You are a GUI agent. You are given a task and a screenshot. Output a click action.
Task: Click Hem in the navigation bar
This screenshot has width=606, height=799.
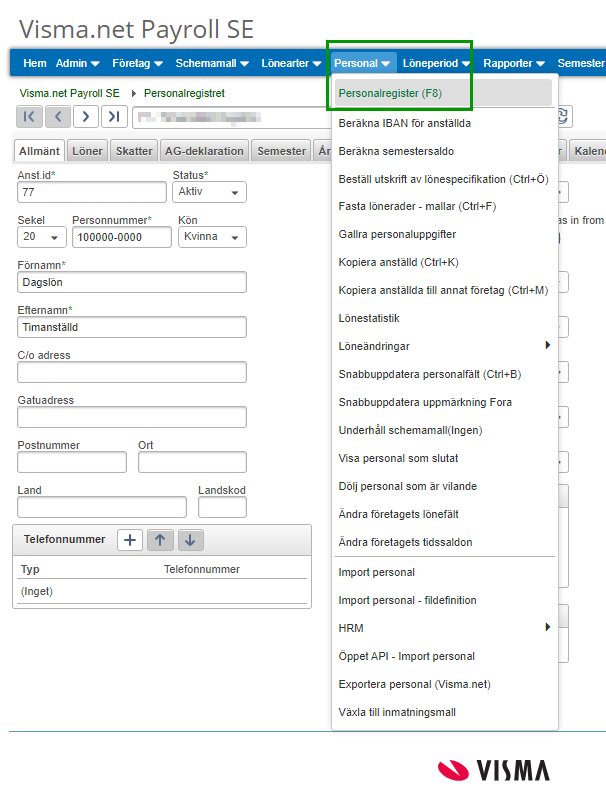coord(35,63)
